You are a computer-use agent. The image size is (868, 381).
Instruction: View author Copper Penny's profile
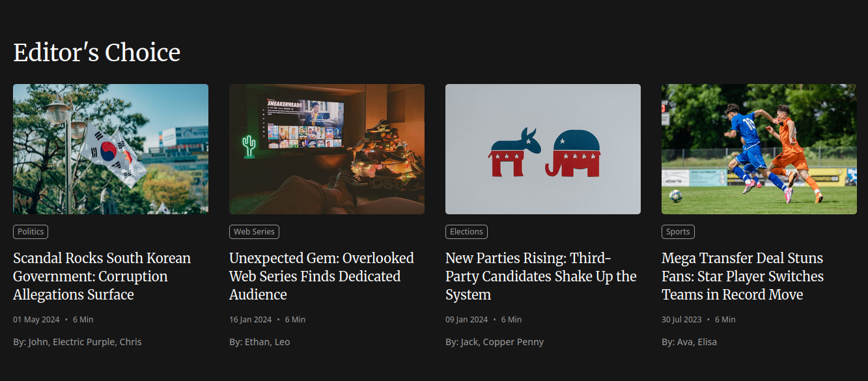pyautogui.click(x=512, y=342)
